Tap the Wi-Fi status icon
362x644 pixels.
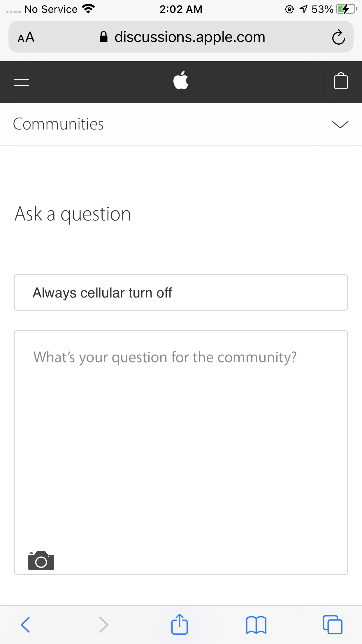[x=88, y=9]
